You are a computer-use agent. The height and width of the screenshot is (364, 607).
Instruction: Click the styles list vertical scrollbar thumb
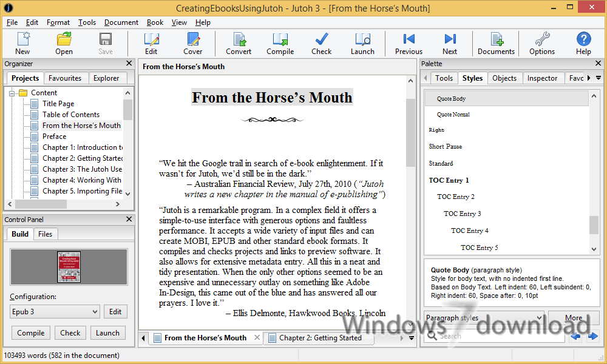tap(594, 224)
